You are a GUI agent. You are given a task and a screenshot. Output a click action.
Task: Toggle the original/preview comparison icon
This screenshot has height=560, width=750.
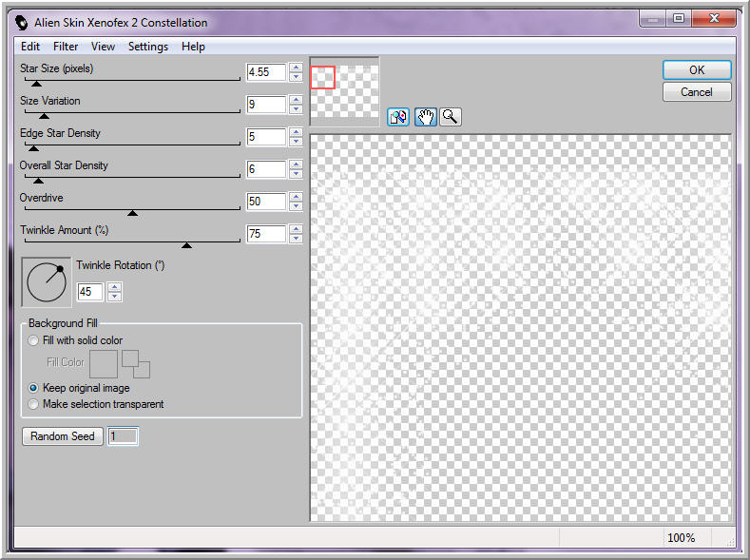(x=398, y=117)
